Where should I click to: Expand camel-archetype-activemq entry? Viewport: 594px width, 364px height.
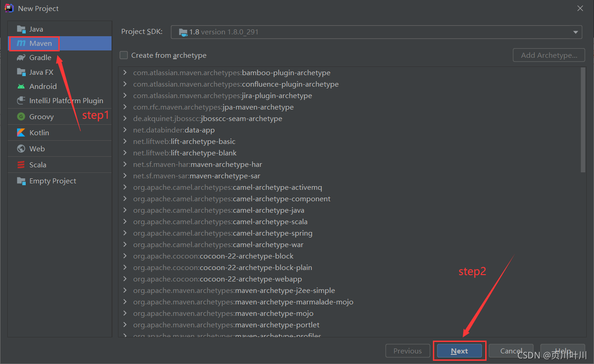point(125,187)
